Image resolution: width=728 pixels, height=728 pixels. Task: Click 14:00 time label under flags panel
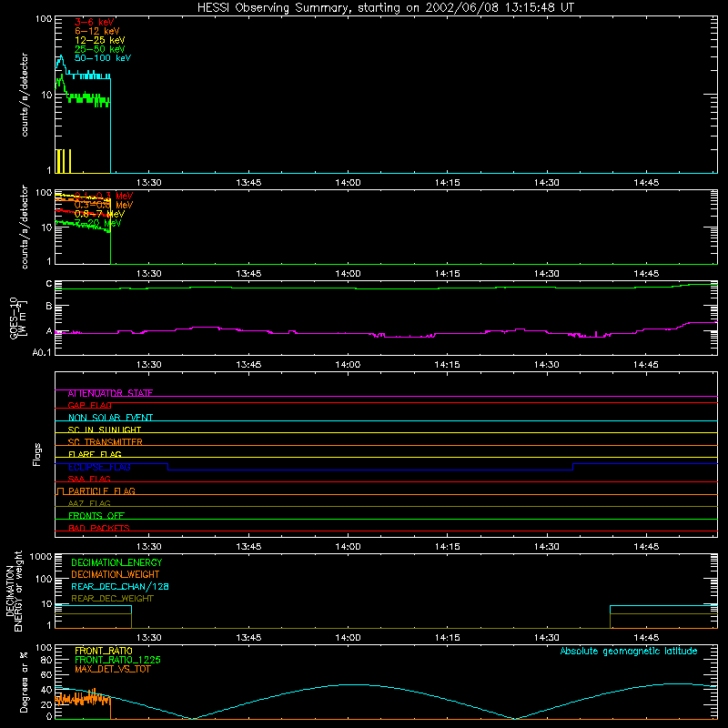pyautogui.click(x=348, y=547)
